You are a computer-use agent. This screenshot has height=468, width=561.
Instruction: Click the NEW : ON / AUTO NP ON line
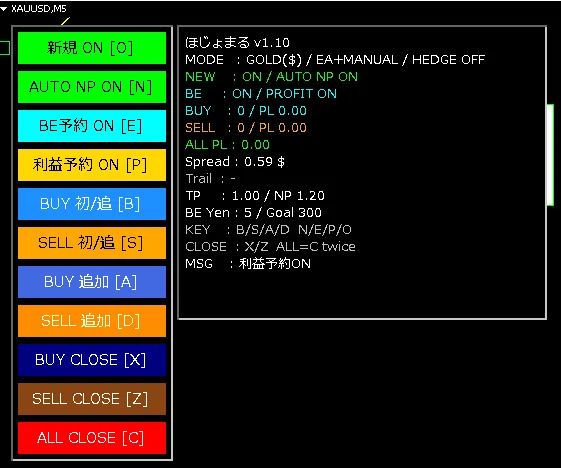pyautogui.click(x=271, y=77)
